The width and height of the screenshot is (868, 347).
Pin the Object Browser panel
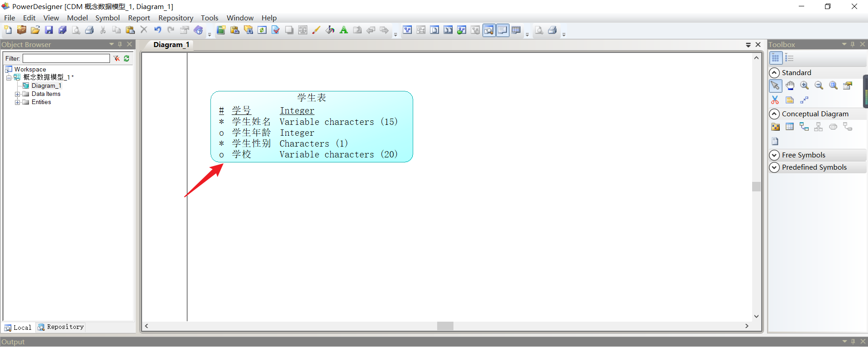coord(120,44)
